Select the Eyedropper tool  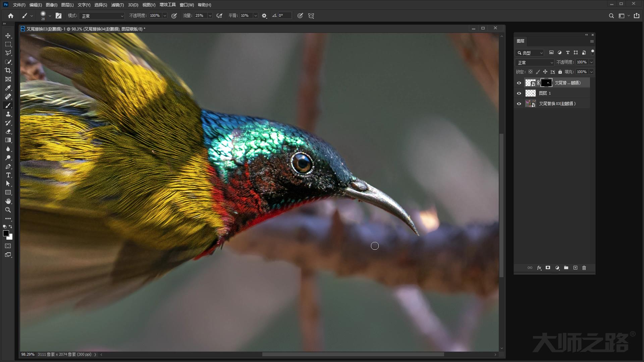point(8,88)
